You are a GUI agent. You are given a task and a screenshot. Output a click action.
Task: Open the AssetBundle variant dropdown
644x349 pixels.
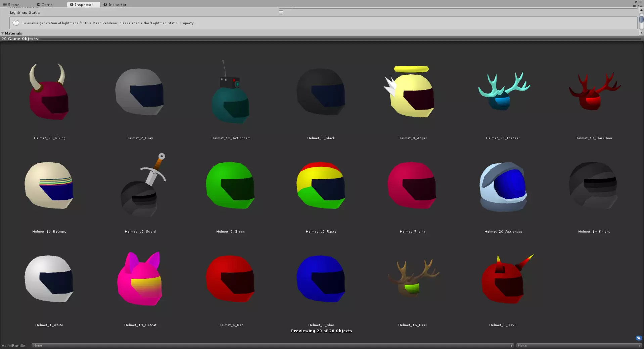[x=579, y=346]
